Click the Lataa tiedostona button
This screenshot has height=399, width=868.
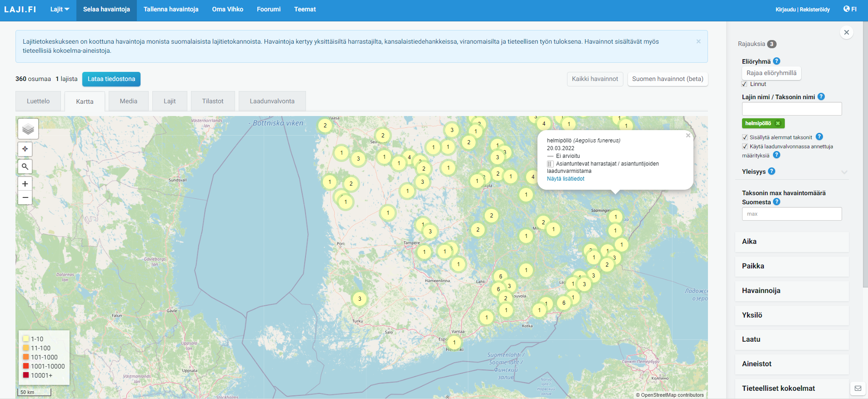coord(111,79)
